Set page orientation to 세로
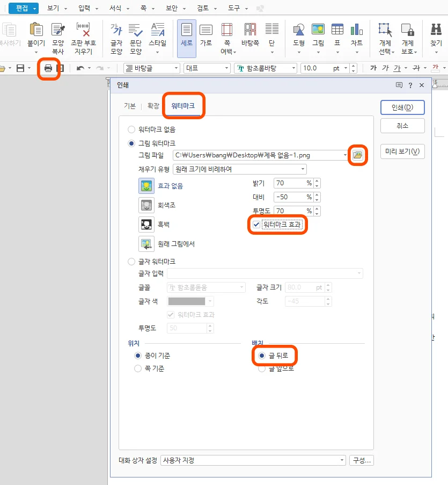The height and width of the screenshot is (485, 448). (x=187, y=38)
